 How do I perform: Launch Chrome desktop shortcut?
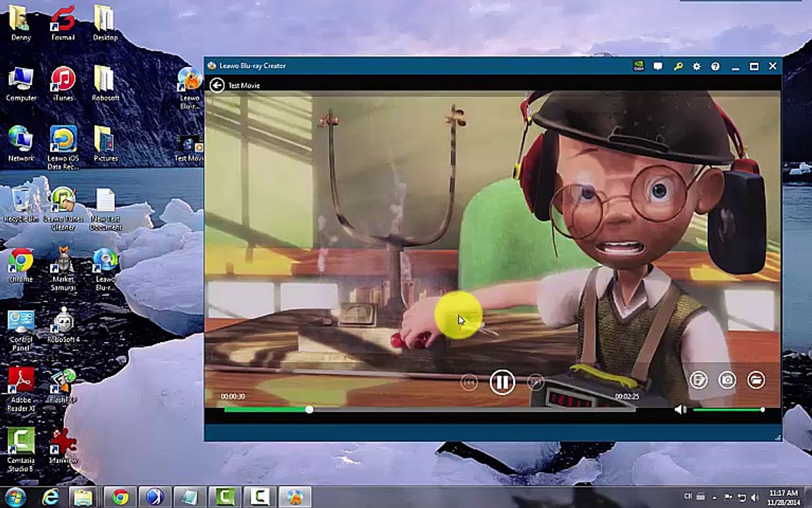[x=20, y=265]
